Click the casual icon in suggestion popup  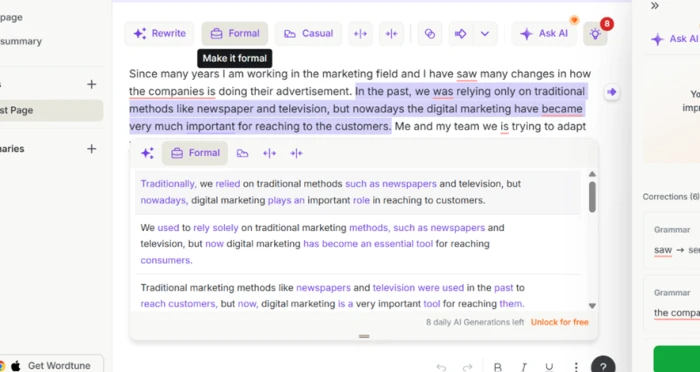pyautogui.click(x=242, y=153)
